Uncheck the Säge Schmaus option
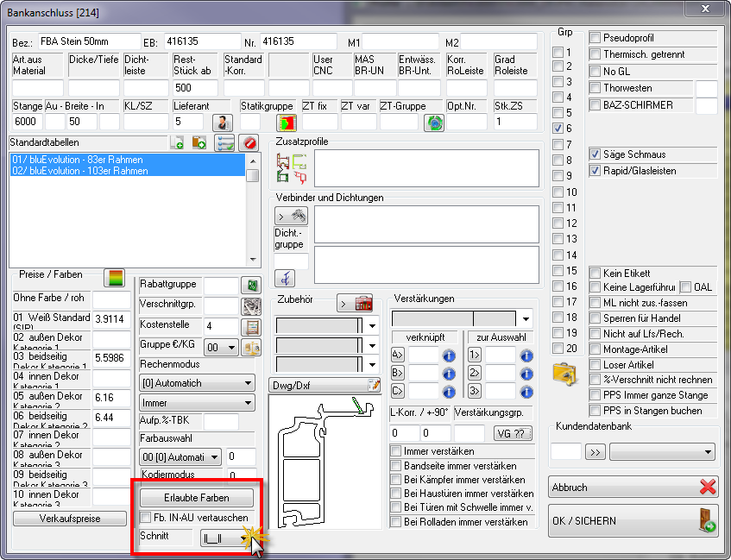Viewport: 731px width, 560px height. click(595, 154)
